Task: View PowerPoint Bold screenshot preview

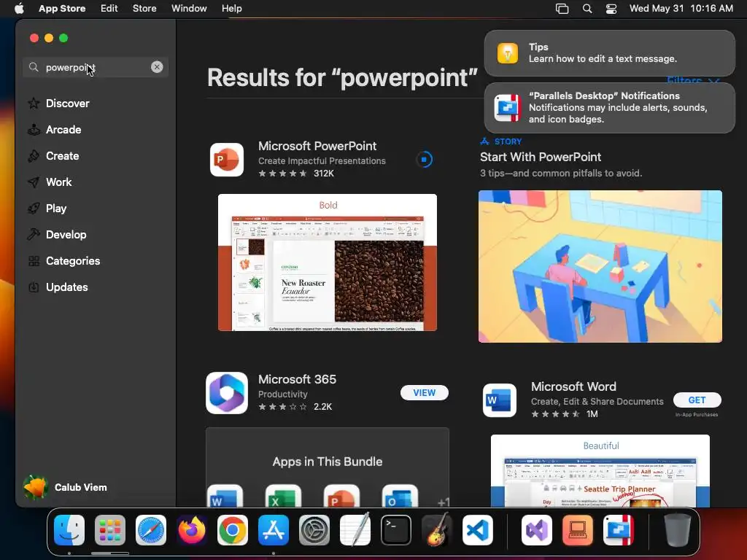Action: point(328,262)
